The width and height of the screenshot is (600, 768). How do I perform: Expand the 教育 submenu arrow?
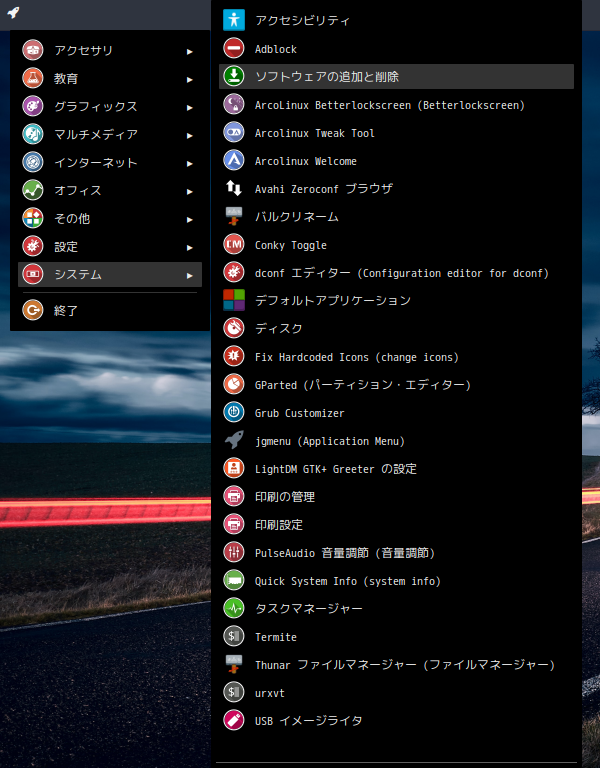coord(190,79)
